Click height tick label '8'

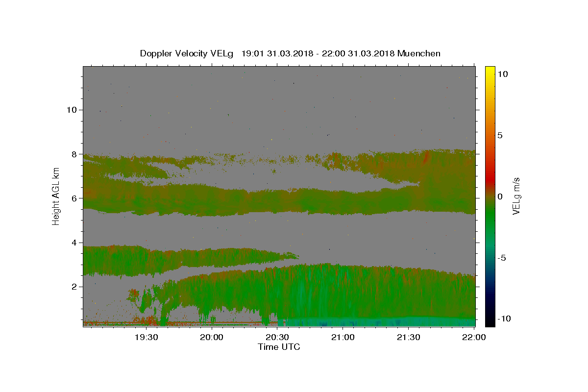point(73,154)
